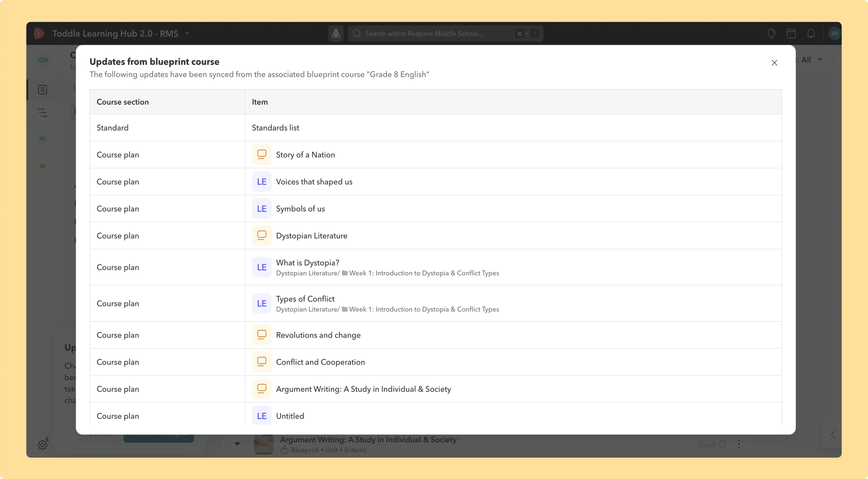This screenshot has height=479, width=868.
Task: Open the SR user profile avatar
Action: [834, 33]
